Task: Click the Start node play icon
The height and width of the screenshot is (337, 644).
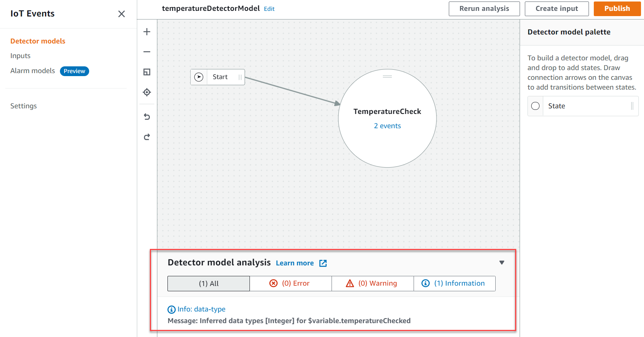Action: click(x=199, y=77)
